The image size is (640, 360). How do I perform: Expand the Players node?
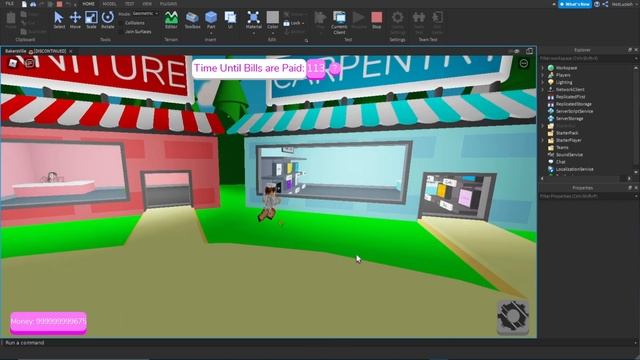(543, 75)
